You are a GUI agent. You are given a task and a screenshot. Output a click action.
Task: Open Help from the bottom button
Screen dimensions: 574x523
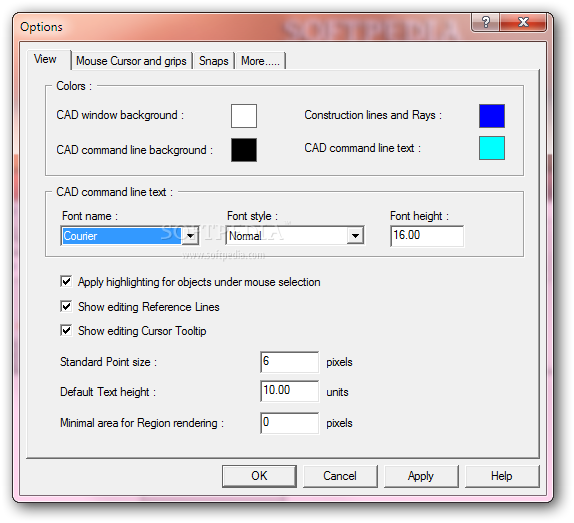[502, 476]
